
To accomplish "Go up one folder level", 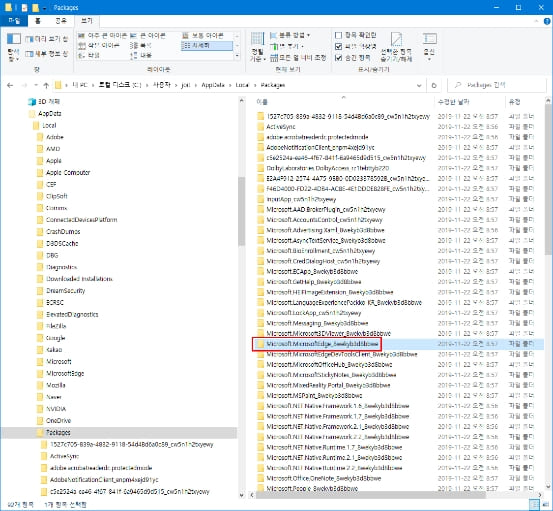I will pos(46,85).
